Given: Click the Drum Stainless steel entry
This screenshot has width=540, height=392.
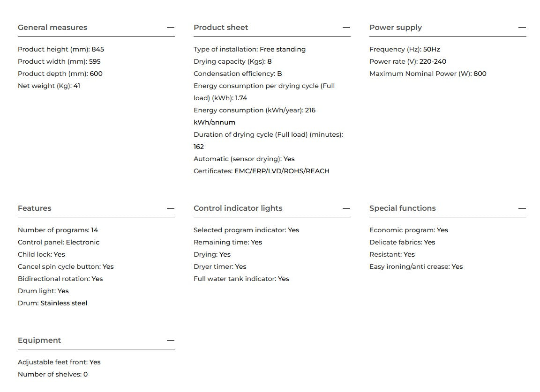Looking at the screenshot, I should [x=52, y=303].
